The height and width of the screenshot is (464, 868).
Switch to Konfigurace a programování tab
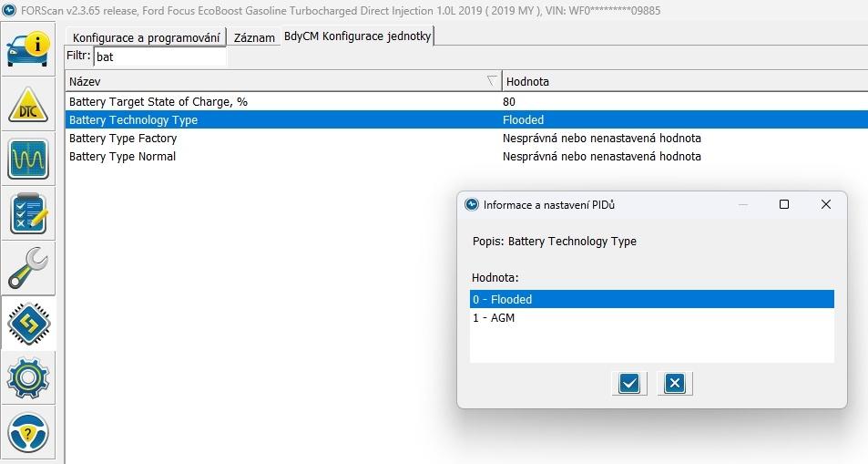(146, 37)
